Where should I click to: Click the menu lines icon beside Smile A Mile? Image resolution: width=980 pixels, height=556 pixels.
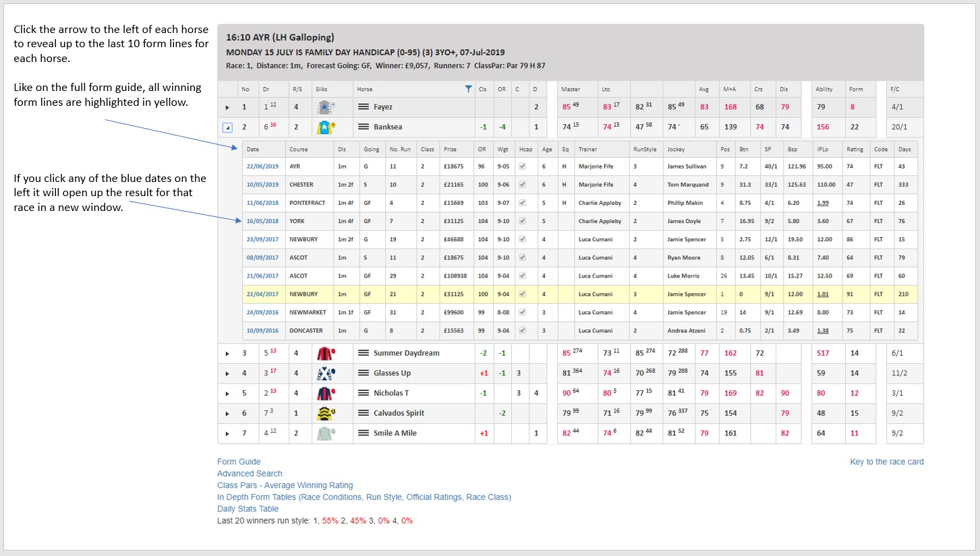(x=363, y=433)
